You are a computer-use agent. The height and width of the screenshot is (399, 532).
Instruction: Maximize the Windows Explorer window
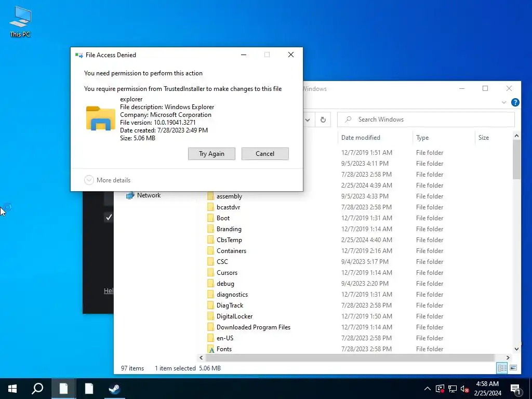click(x=485, y=88)
